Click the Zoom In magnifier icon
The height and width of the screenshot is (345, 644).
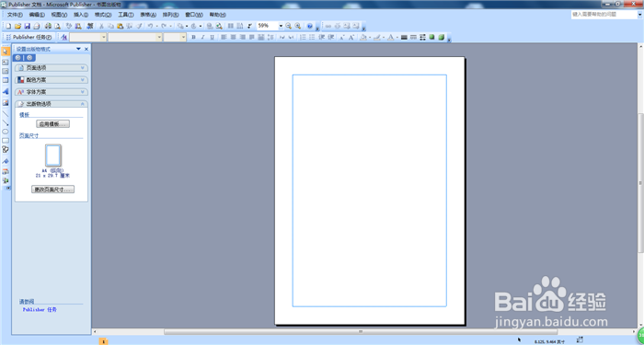coord(298,26)
